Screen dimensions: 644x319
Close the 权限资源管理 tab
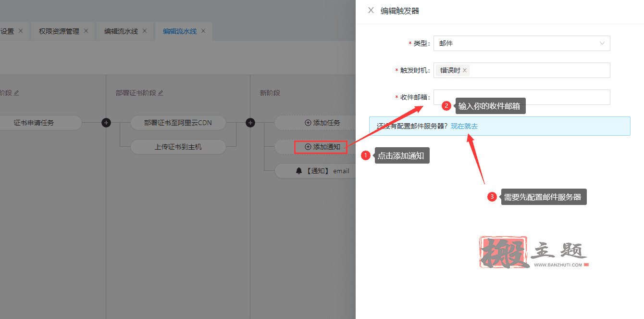86,31
